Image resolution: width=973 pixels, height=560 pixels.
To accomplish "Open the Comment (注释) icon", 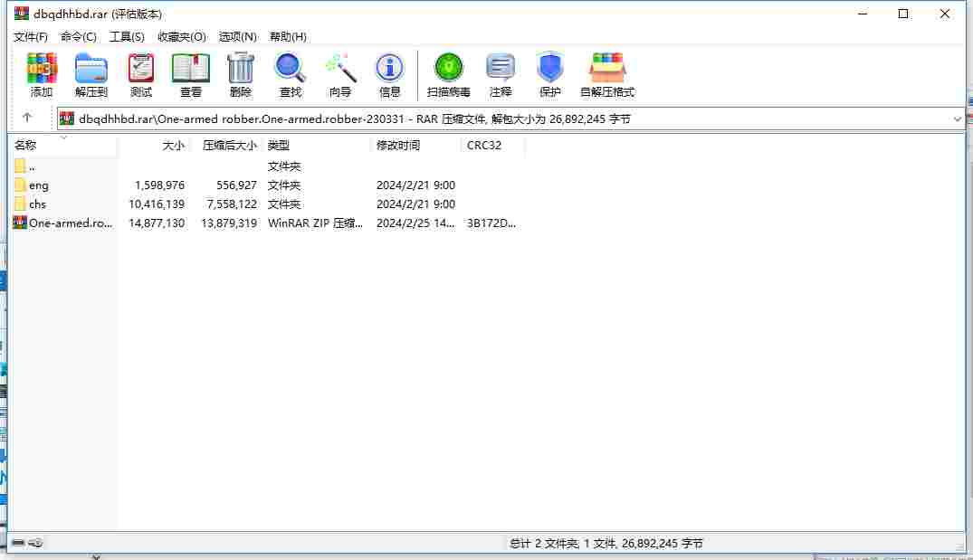I will 501,68.
